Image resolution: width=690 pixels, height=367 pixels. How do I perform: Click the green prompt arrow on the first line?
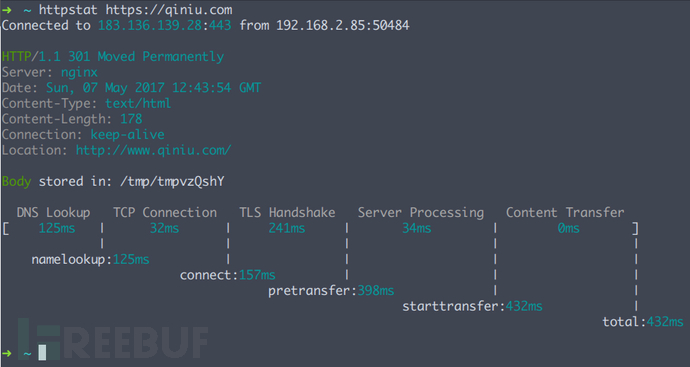pyautogui.click(x=7, y=10)
